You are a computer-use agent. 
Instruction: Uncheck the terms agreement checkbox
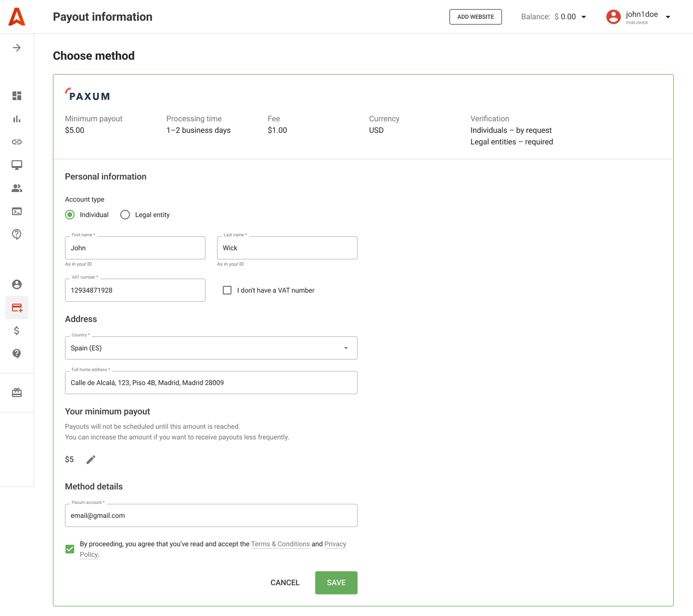tap(70, 549)
